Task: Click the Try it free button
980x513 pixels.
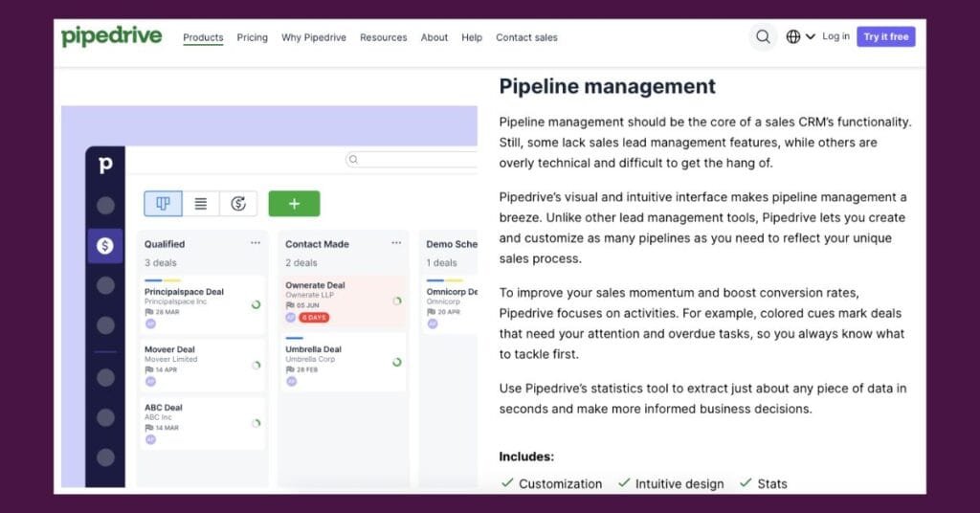Action: click(x=885, y=37)
